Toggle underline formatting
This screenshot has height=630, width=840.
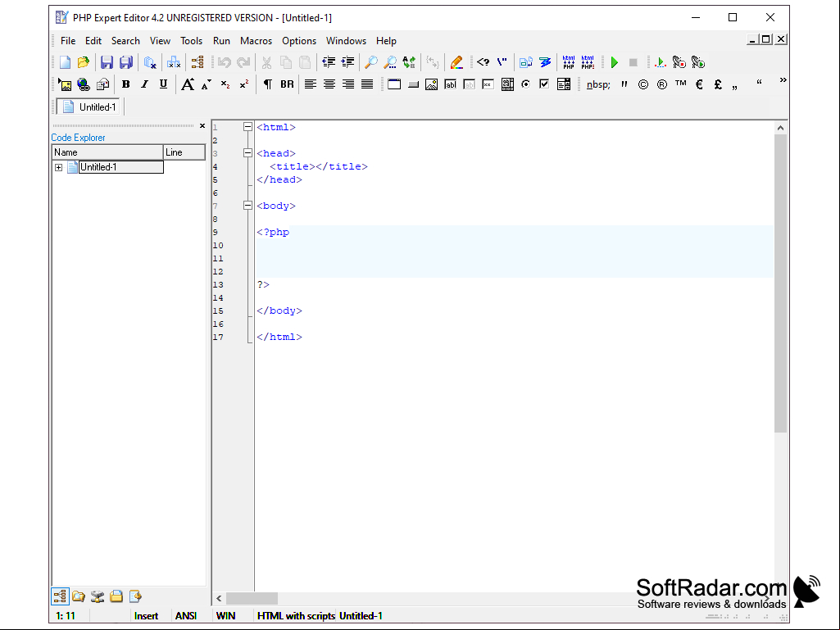pyautogui.click(x=163, y=84)
